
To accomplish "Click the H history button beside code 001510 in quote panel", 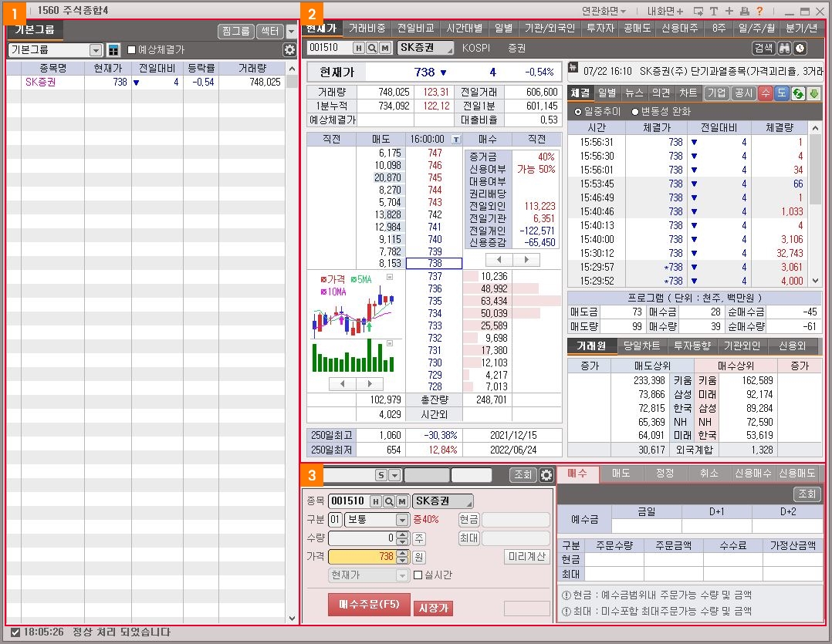I will [x=359, y=49].
